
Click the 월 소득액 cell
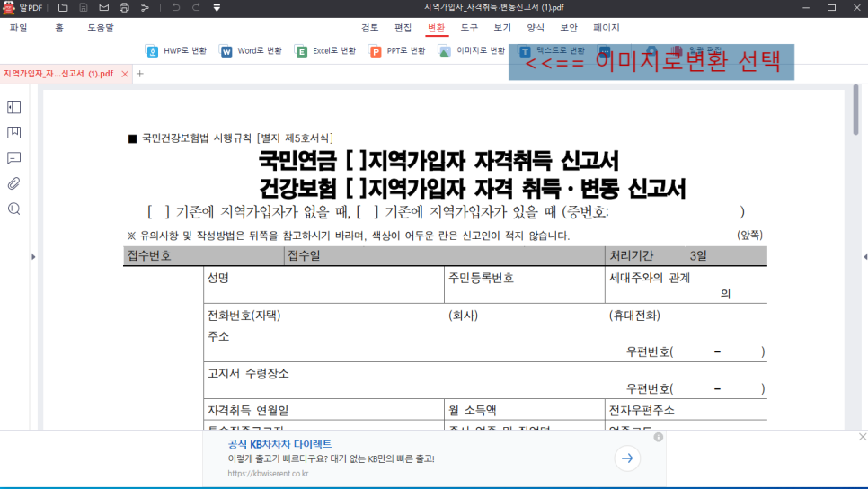click(x=524, y=409)
